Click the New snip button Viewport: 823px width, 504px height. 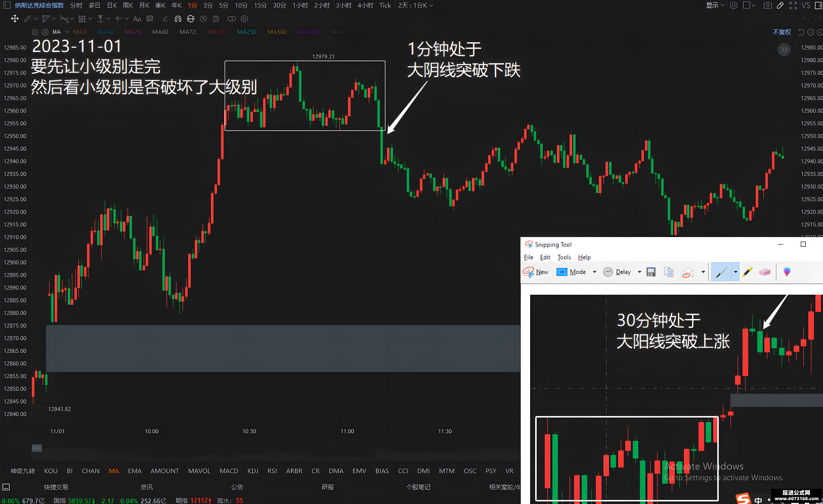536,272
